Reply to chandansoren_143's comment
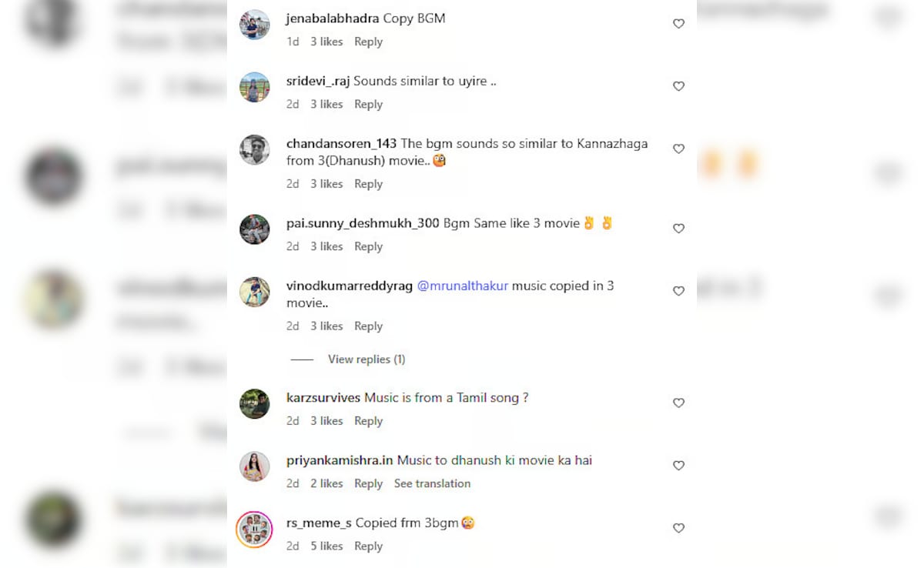The image size is (924, 568). (368, 184)
